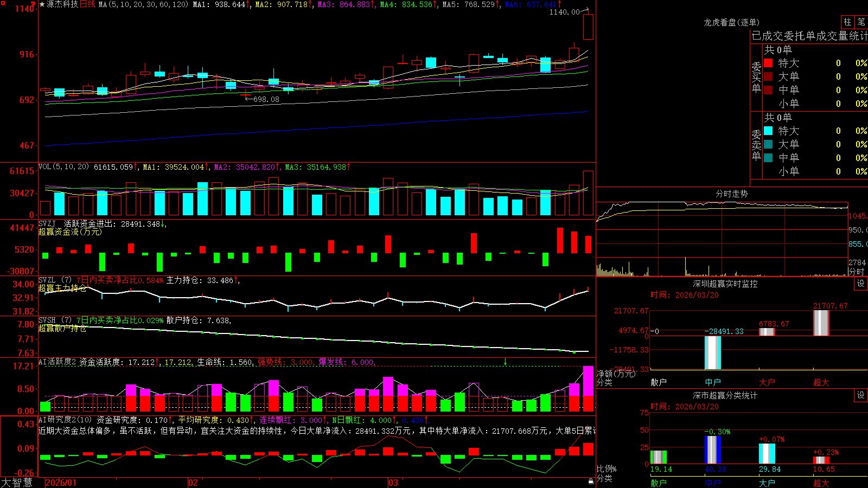Screen dimensions: 868x488
Task: Click the 698.08 low price marker
Action: click(x=266, y=99)
